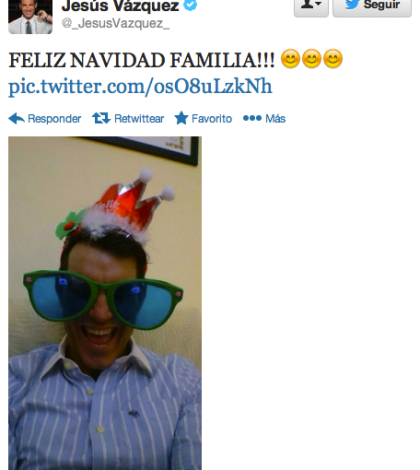This screenshot has height=470, width=420.
Task: Click the blue verified badge
Action: coord(190,5)
